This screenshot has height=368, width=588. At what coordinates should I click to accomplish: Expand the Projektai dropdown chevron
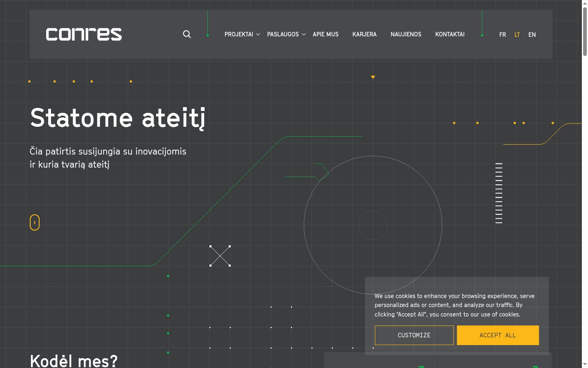point(258,35)
